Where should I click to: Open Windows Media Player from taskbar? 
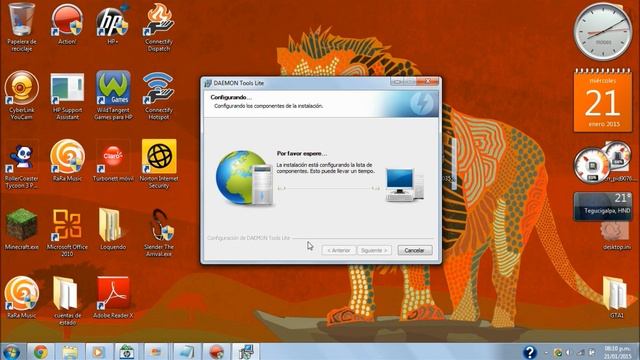(x=98, y=352)
